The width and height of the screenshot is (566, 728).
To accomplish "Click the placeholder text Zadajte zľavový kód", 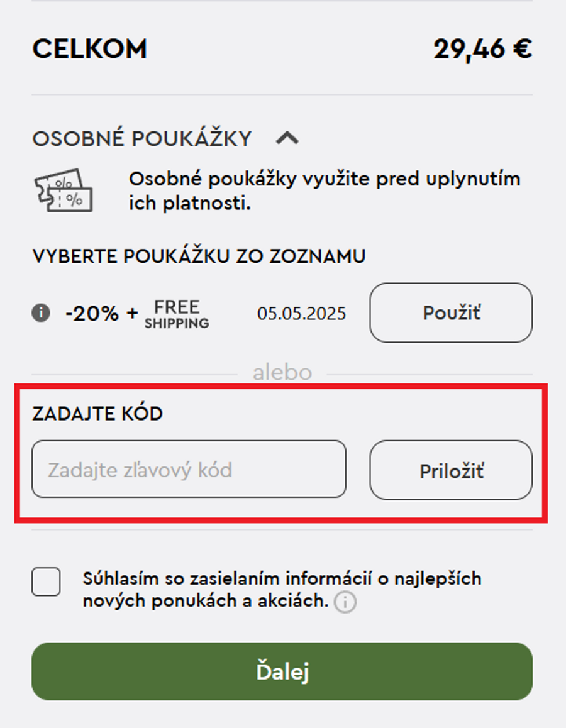I will [123, 470].
